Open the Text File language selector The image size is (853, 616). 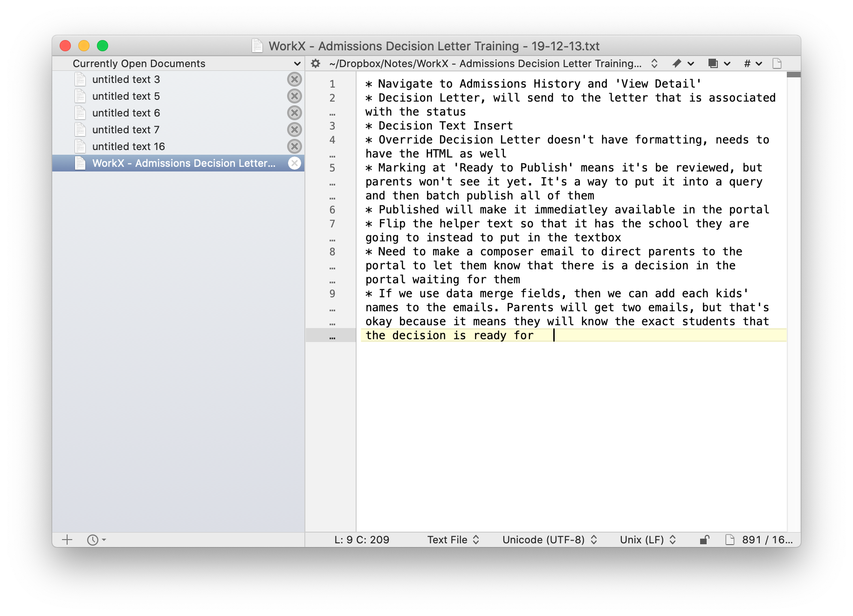coord(453,540)
